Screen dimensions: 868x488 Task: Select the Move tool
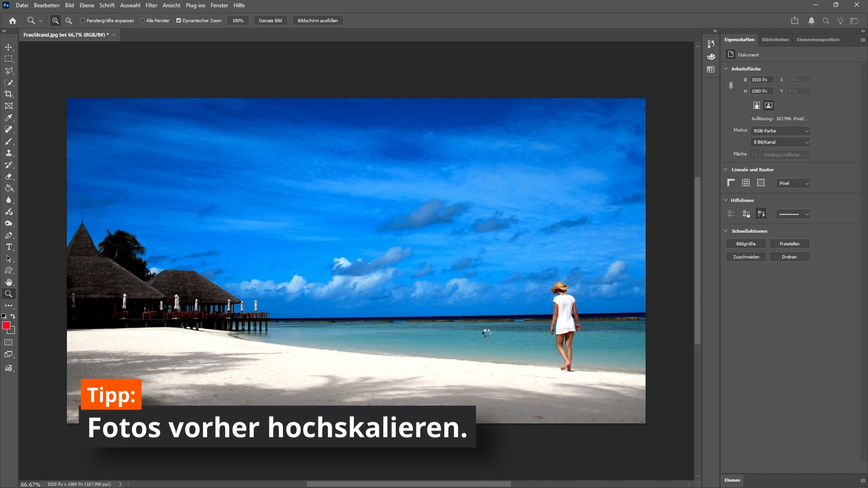point(9,47)
